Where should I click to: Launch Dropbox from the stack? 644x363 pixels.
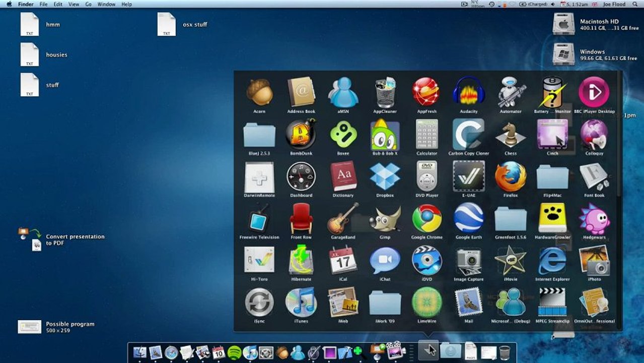(x=385, y=176)
